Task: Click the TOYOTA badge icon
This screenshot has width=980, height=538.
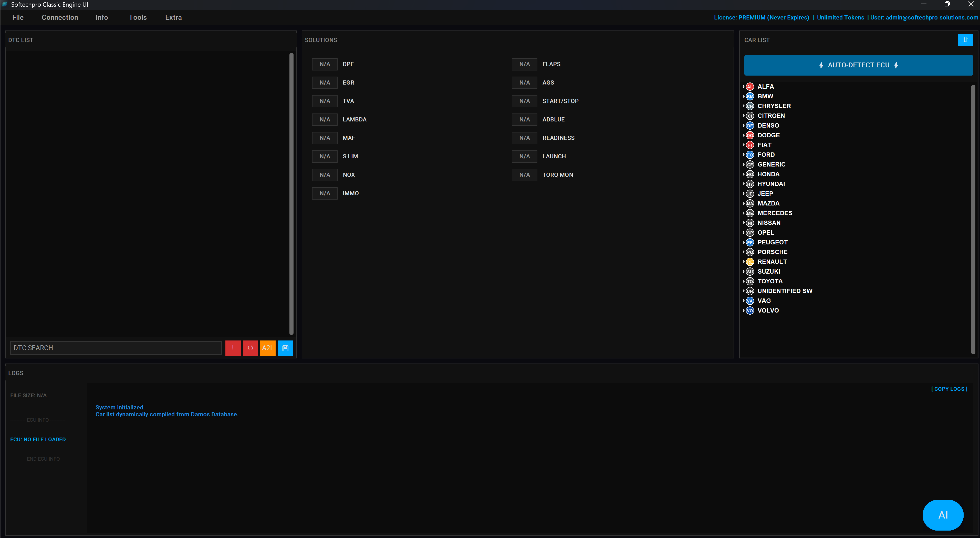Action: [750, 281]
